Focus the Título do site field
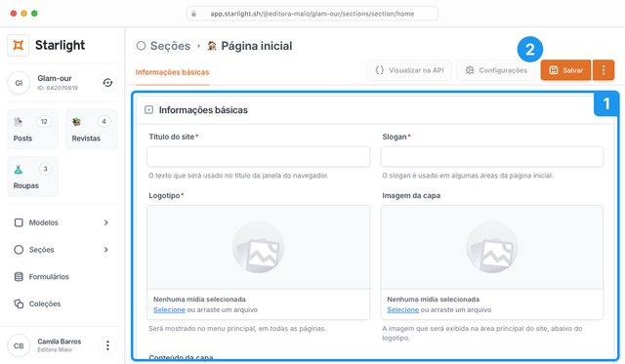Viewport: 625px width, 364px height. [258, 156]
